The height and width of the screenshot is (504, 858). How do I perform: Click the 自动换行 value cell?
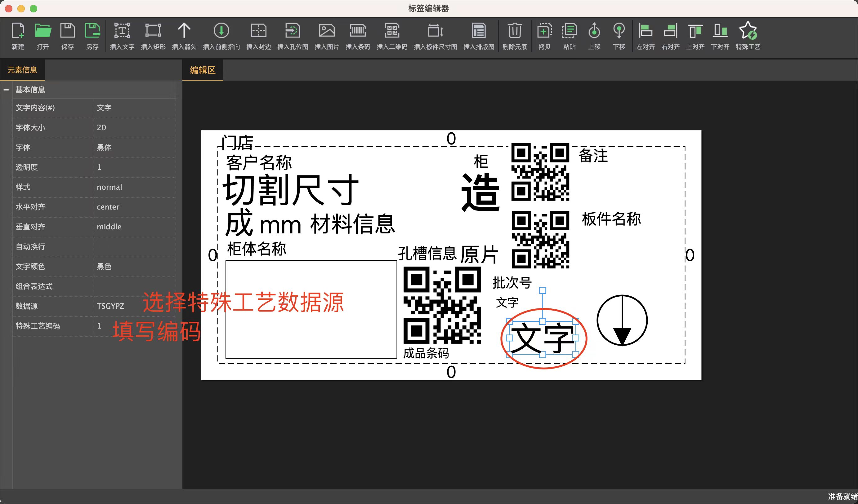[x=135, y=246]
